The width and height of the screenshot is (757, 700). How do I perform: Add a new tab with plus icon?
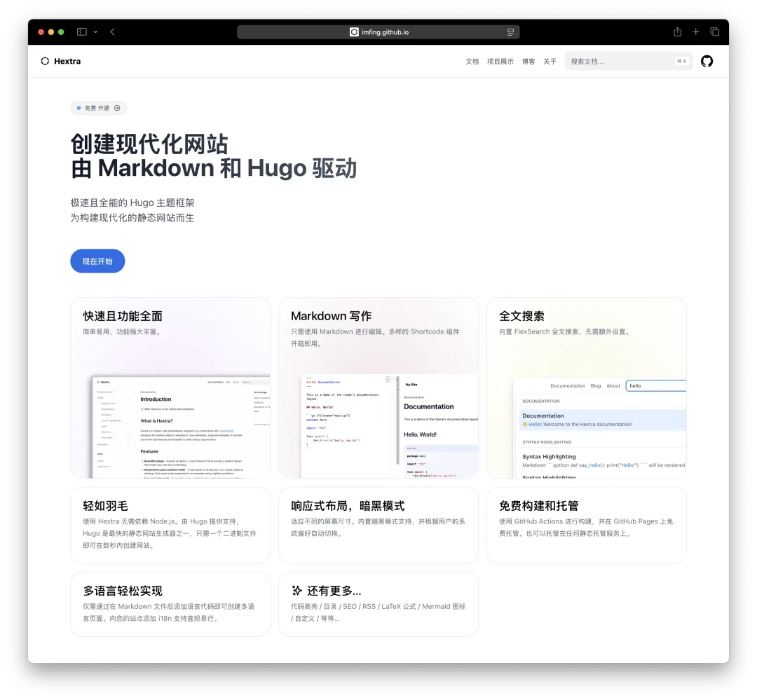696,32
